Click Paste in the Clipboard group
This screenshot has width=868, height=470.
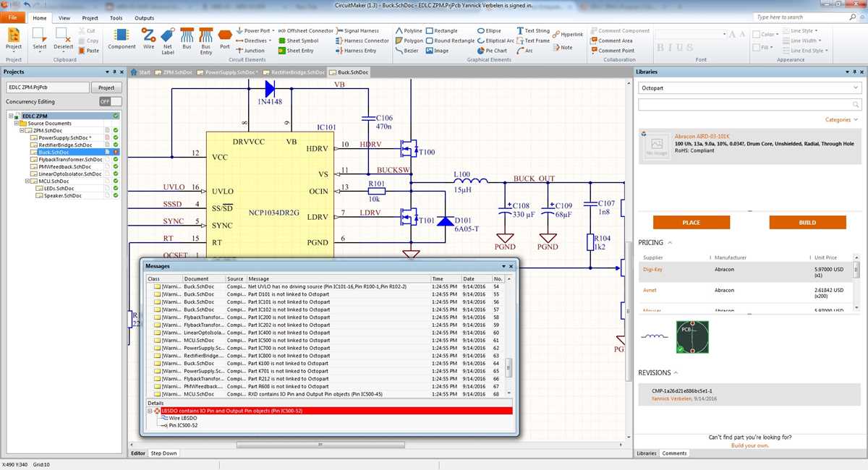88,51
